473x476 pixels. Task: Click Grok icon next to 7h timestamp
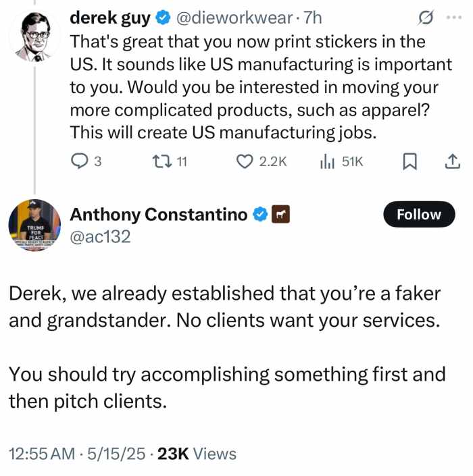(x=426, y=18)
